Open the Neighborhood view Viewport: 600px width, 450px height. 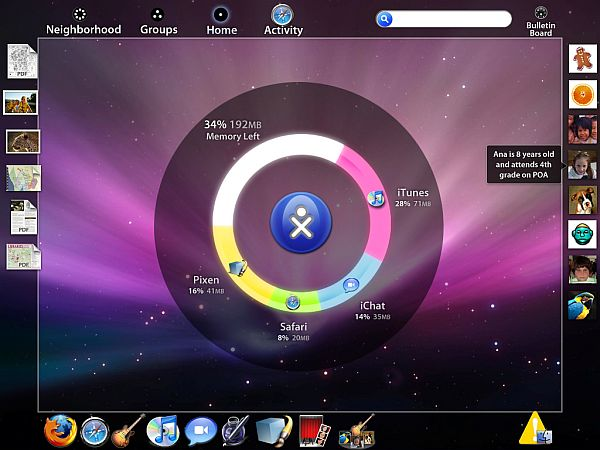click(x=83, y=22)
